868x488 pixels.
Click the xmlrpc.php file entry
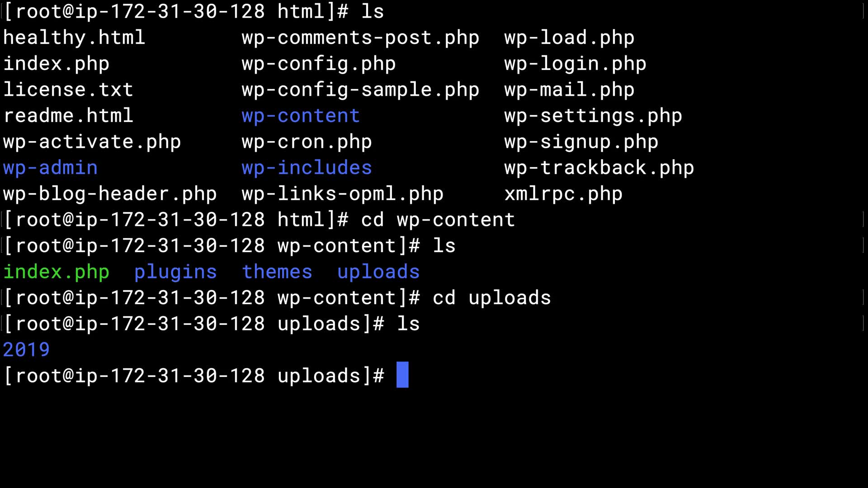pos(563,194)
